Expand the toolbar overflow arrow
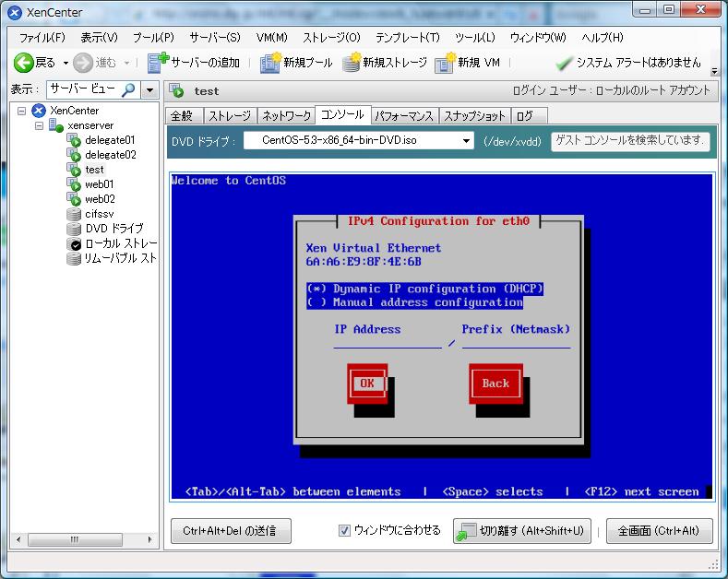The height and width of the screenshot is (579, 728). click(x=714, y=71)
